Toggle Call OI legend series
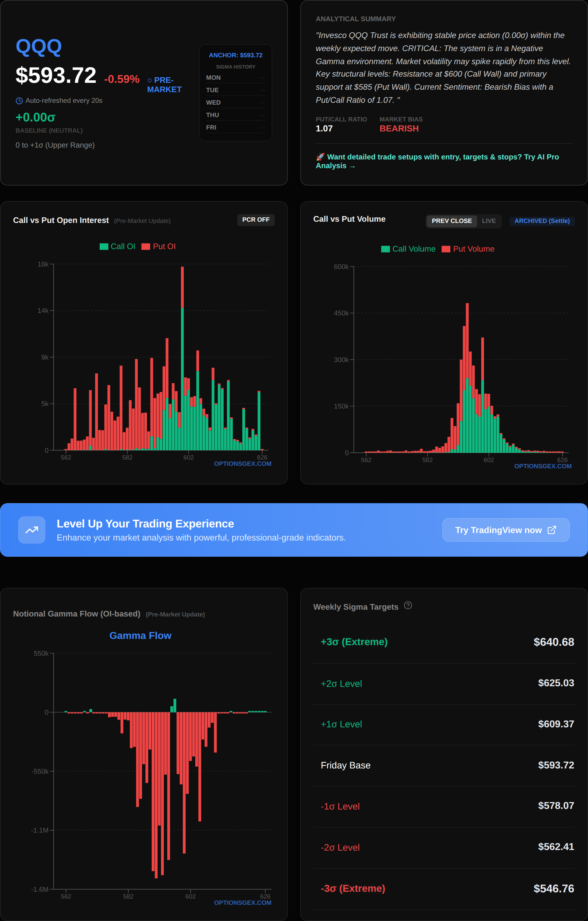 click(x=117, y=247)
